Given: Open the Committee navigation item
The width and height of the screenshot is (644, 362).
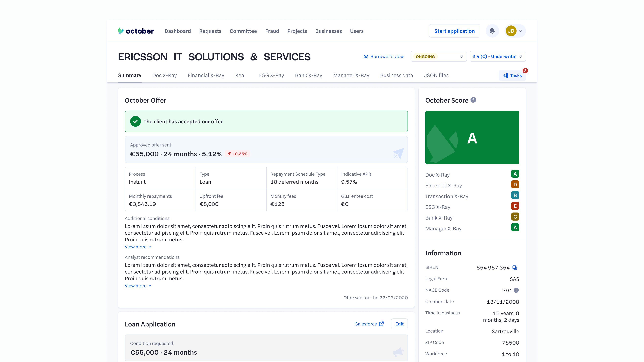Looking at the screenshot, I should pos(243,31).
